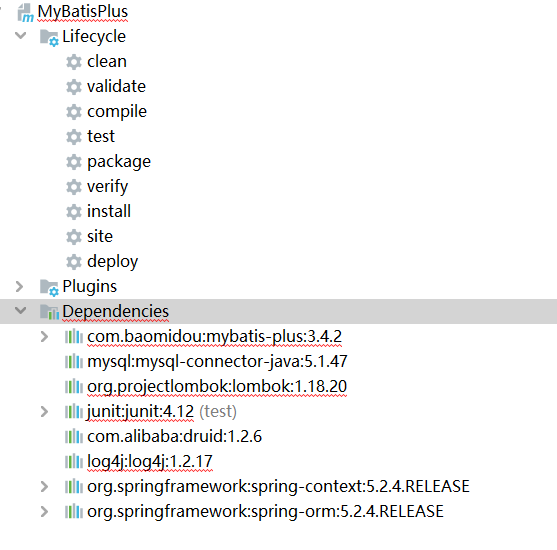The image size is (557, 550).
Task: Click the gear icon beside deploy
Action: pyautogui.click(x=74, y=262)
